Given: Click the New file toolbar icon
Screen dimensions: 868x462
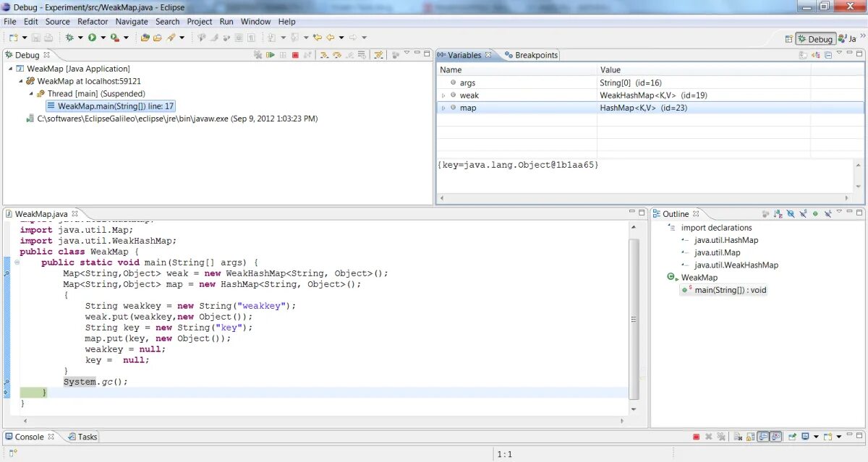Looking at the screenshot, I should tap(13, 37).
